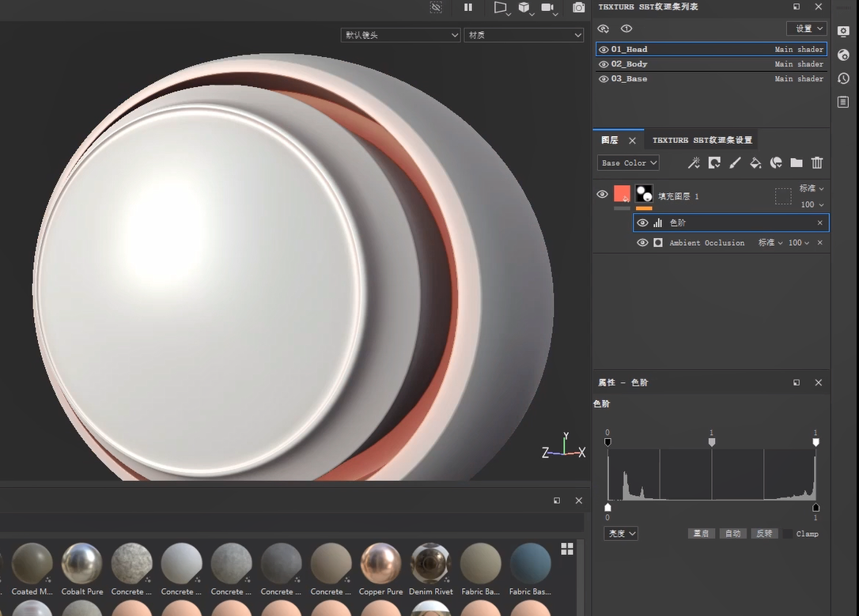The image size is (859, 616).
Task: Click the dotted square icon on 填充图层 1
Action: [x=783, y=196]
